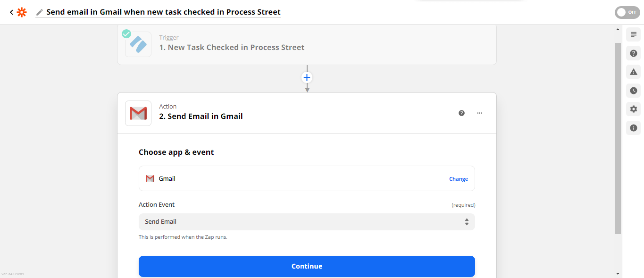The height and width of the screenshot is (278, 644).
Task: Click the Continue button
Action: tap(307, 266)
